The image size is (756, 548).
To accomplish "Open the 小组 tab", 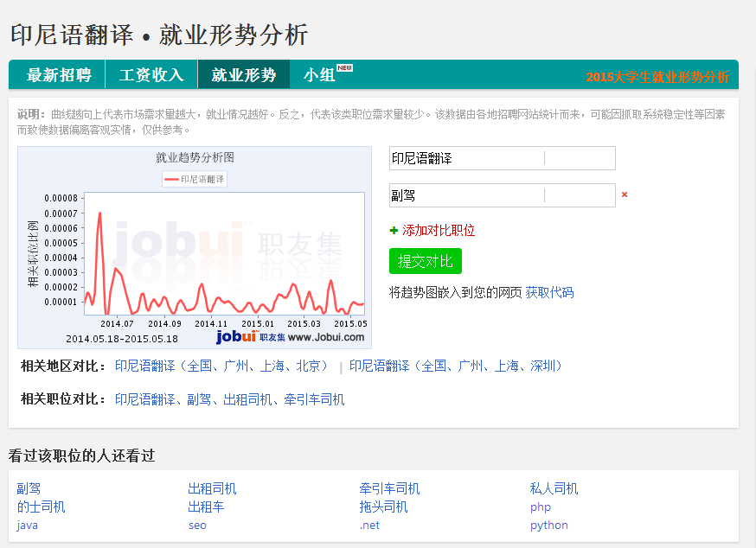I will click(319, 75).
